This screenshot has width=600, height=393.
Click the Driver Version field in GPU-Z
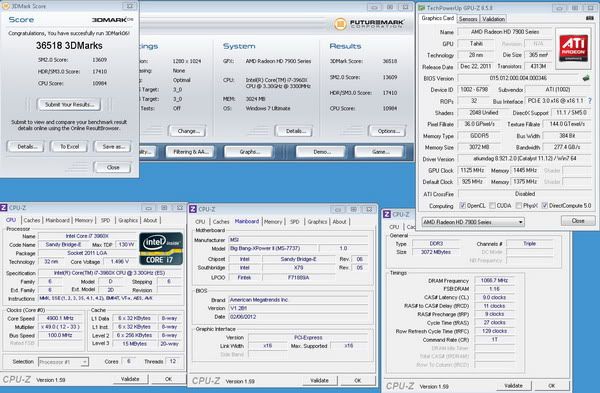525,158
